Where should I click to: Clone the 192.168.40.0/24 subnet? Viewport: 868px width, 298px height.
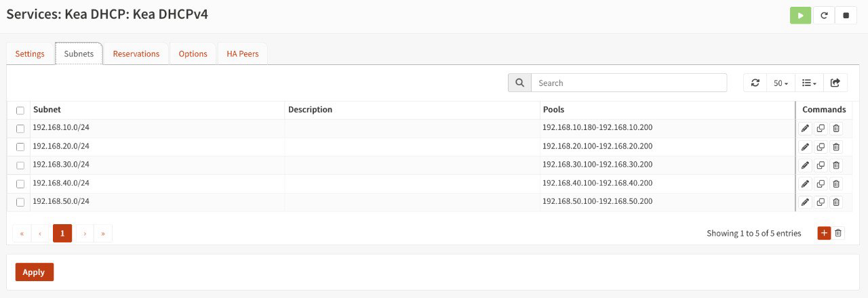[821, 184]
